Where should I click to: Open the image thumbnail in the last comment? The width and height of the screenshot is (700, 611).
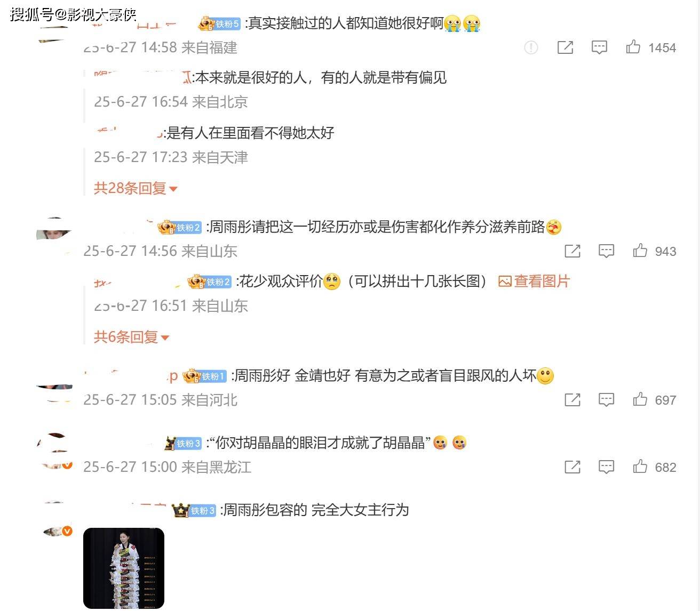click(124, 568)
